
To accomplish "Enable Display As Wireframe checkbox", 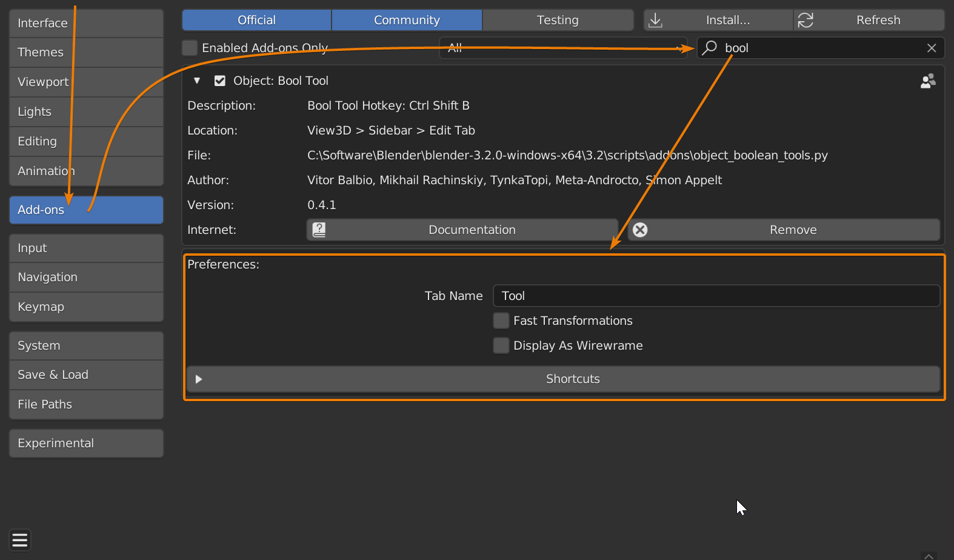I will coord(501,345).
